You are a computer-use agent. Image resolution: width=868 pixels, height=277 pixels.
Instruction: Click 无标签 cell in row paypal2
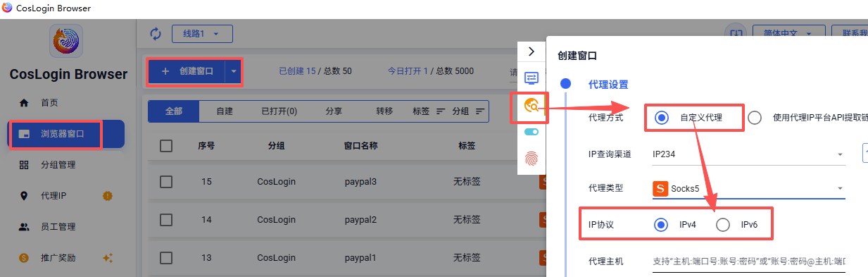click(x=467, y=220)
